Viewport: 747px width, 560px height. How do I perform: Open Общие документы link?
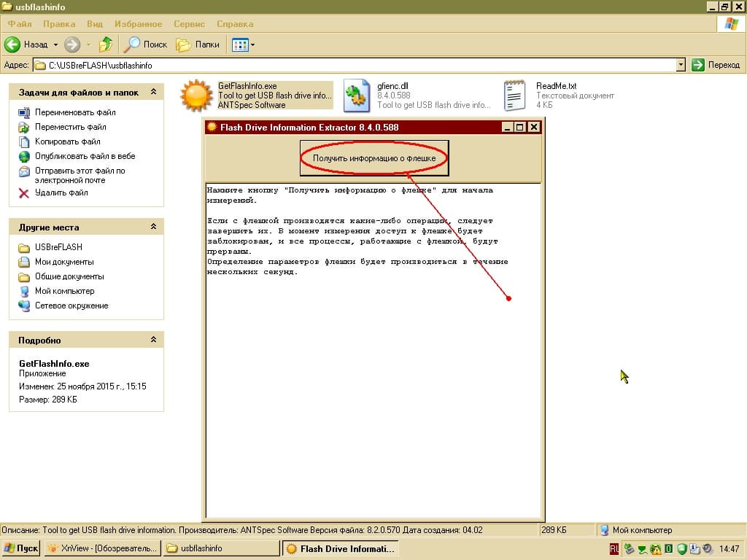[69, 276]
